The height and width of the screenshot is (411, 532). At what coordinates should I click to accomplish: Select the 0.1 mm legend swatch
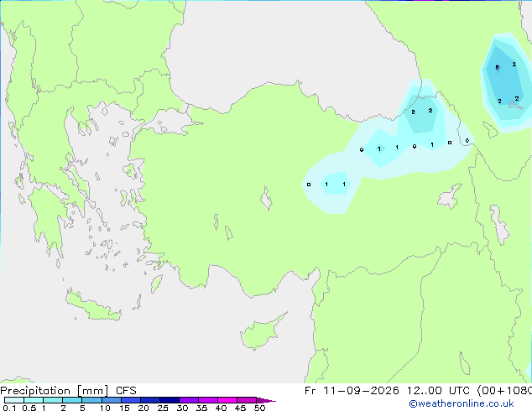point(14,400)
